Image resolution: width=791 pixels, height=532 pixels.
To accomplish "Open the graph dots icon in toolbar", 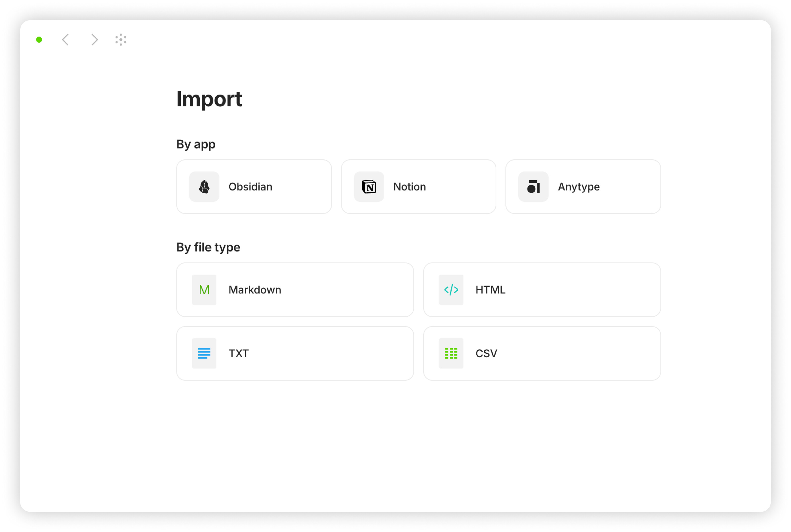I will 121,40.
